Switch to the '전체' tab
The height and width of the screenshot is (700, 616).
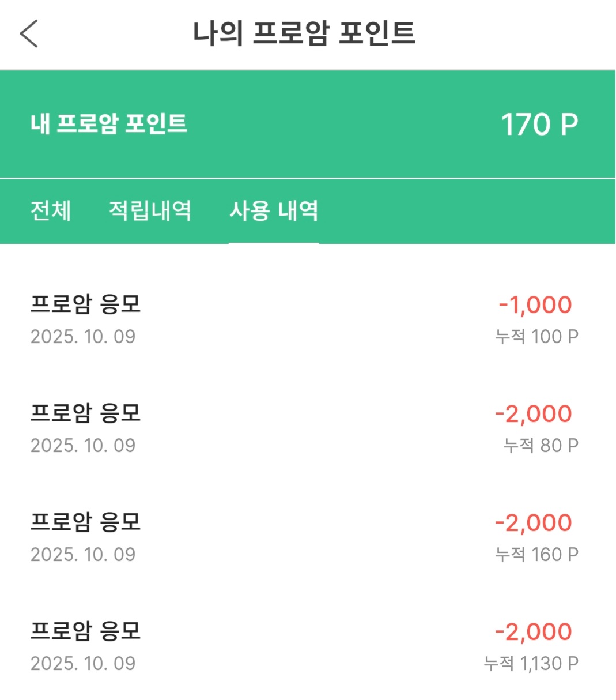pos(51,210)
